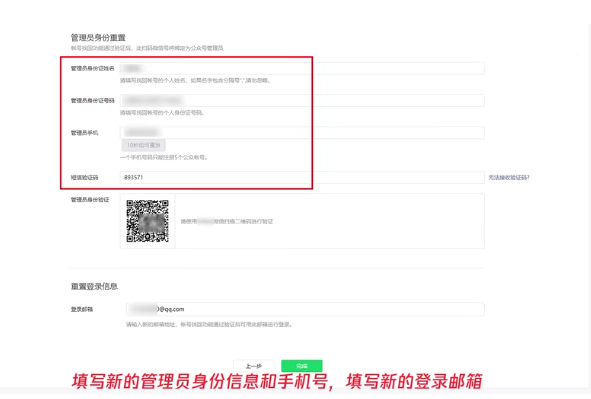Click the 短信验证码 field containing 893571
This screenshot has height=399, width=591.
[x=302, y=177]
